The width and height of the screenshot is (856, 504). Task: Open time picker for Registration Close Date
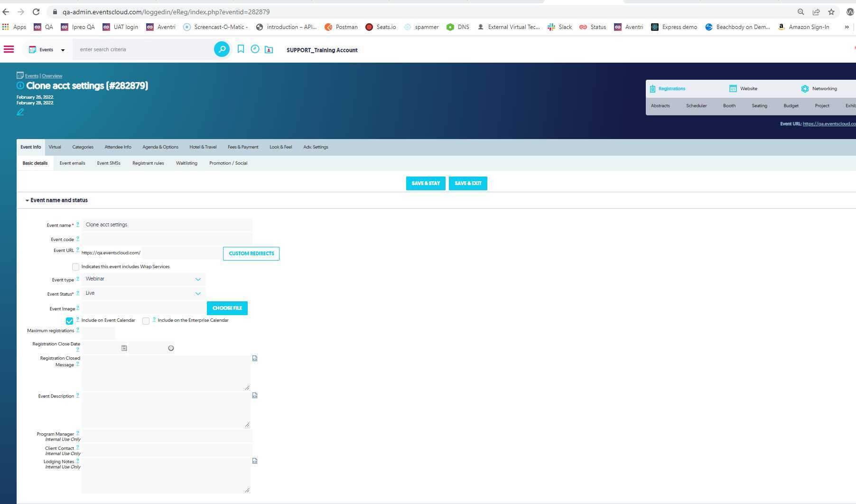pos(171,348)
